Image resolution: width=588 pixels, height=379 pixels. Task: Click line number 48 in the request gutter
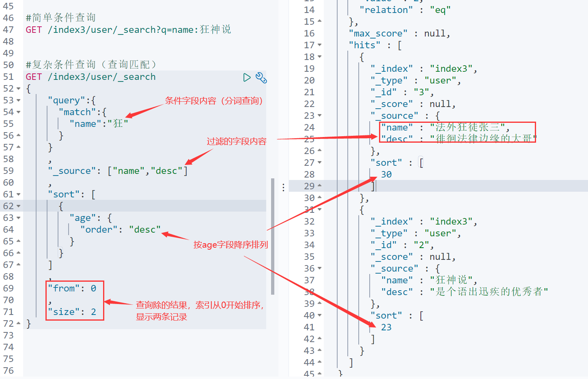coord(9,41)
